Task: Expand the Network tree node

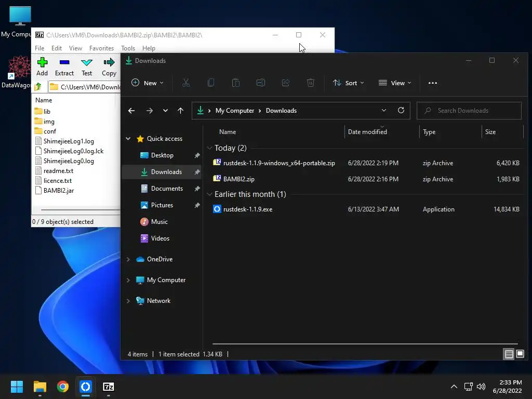Action: point(128,301)
